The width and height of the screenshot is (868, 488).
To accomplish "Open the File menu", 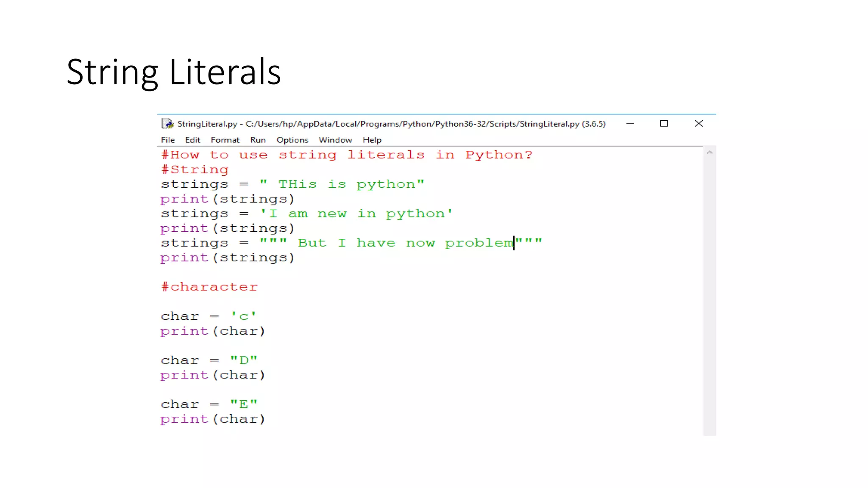I will (x=167, y=140).
